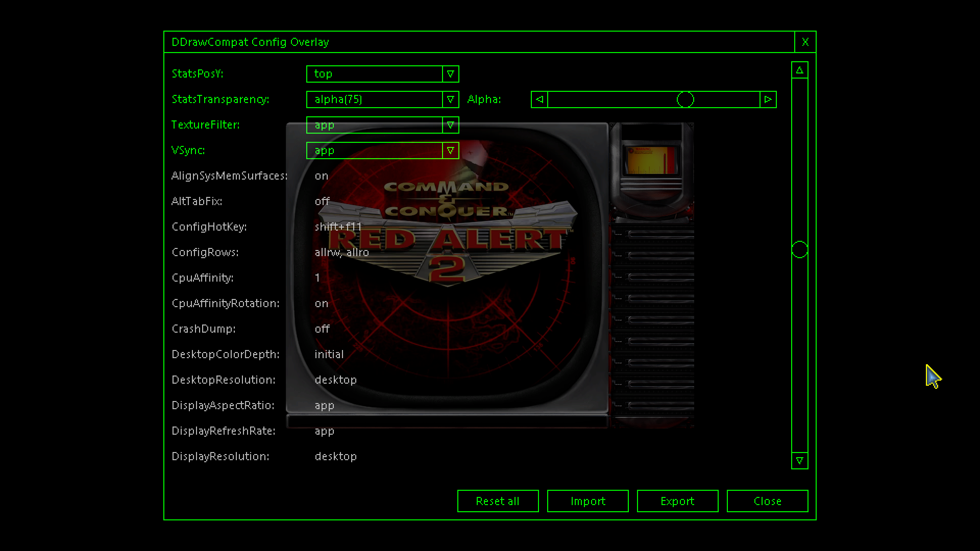Click the StatsPosY 'top' value box
Viewport: 980px width, 551px height.
375,74
